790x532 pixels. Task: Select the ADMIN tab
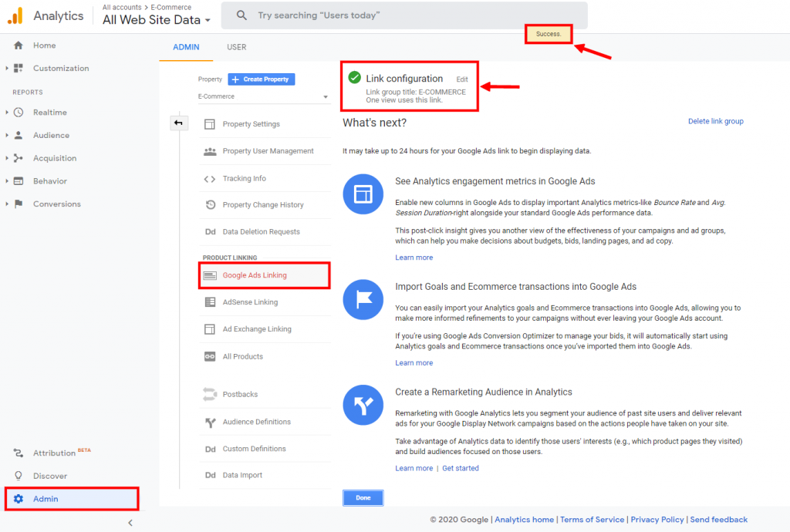point(185,47)
